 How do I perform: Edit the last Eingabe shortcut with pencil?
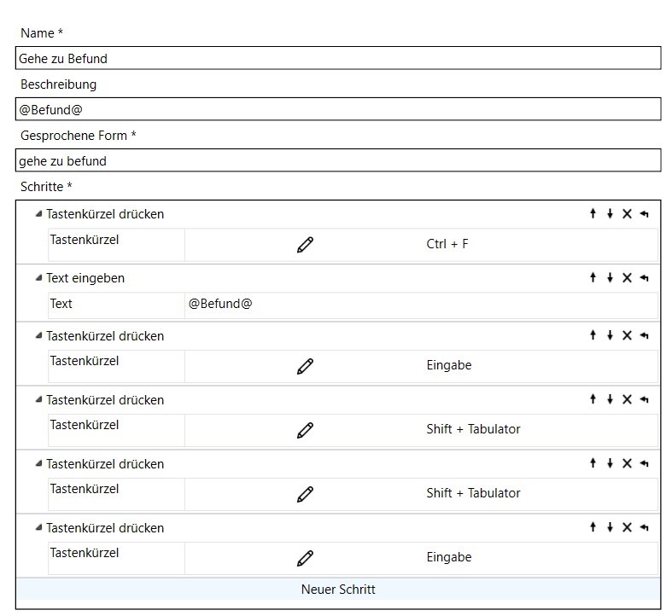(x=305, y=558)
